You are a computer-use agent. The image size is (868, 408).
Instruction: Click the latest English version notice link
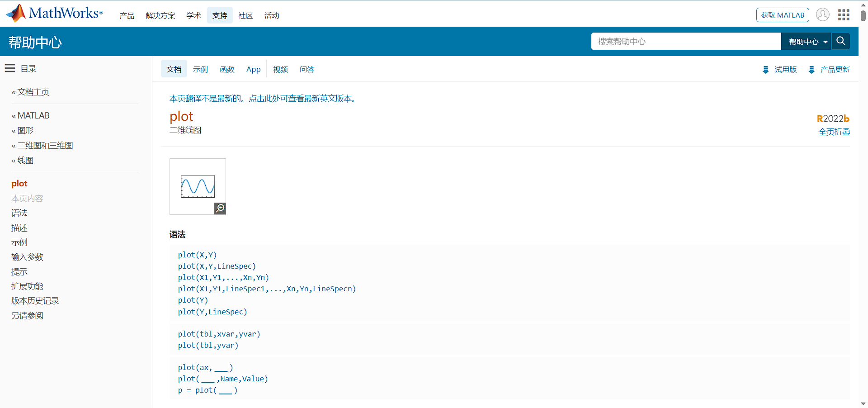pyautogui.click(x=264, y=98)
